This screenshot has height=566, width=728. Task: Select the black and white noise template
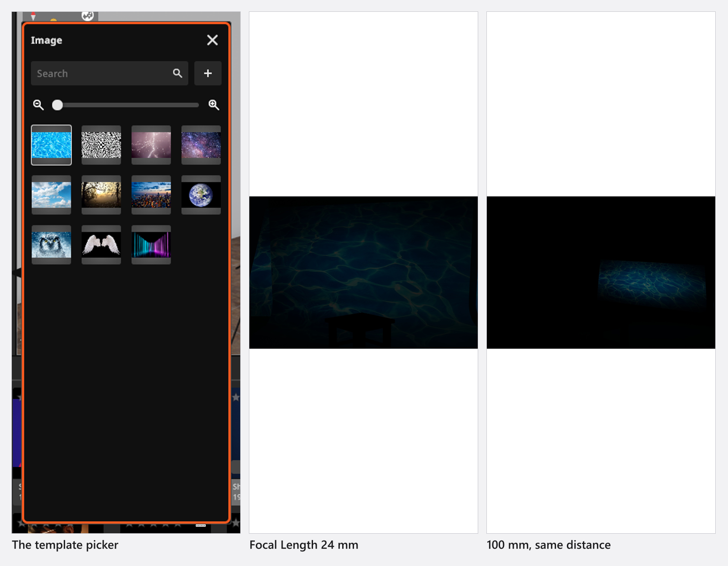click(101, 145)
